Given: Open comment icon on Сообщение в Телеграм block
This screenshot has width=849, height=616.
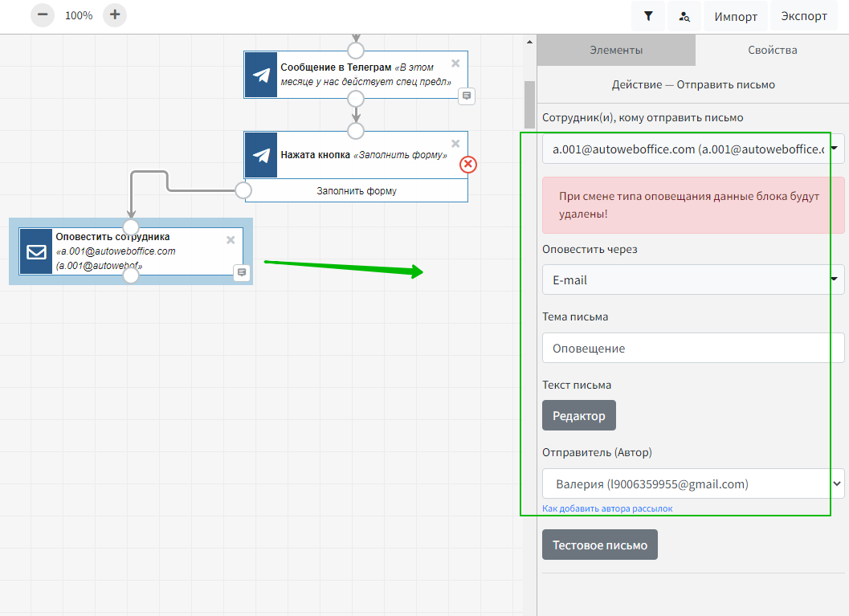Looking at the screenshot, I should coord(467,96).
